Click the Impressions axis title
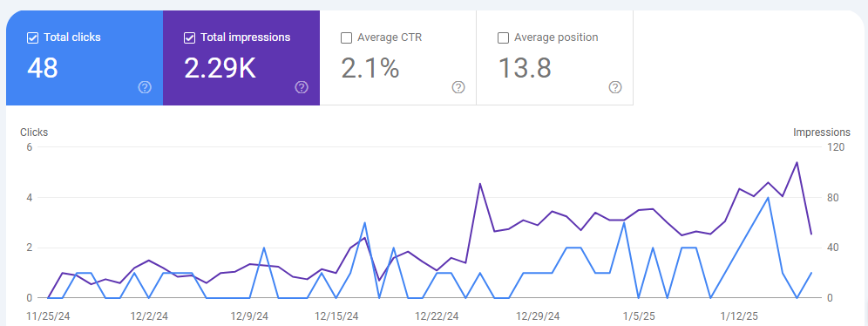Screen dimensions: 868x326 [x=822, y=132]
